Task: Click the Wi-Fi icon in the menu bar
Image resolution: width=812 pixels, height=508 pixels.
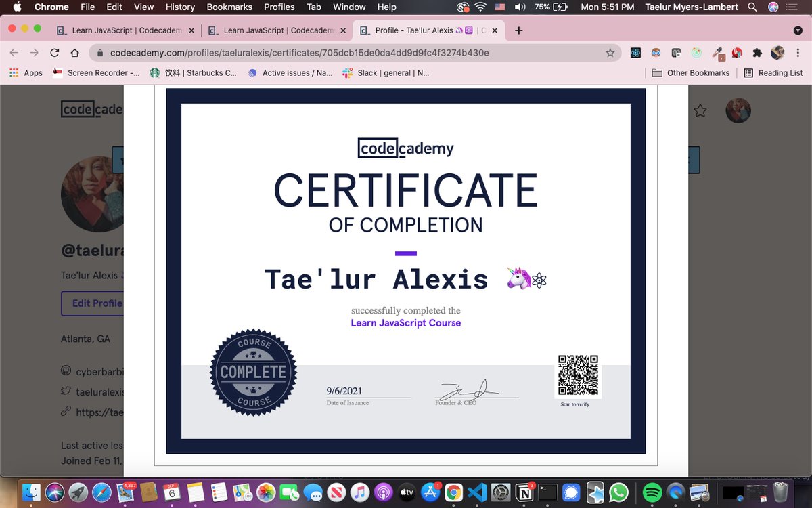Action: coord(480,7)
